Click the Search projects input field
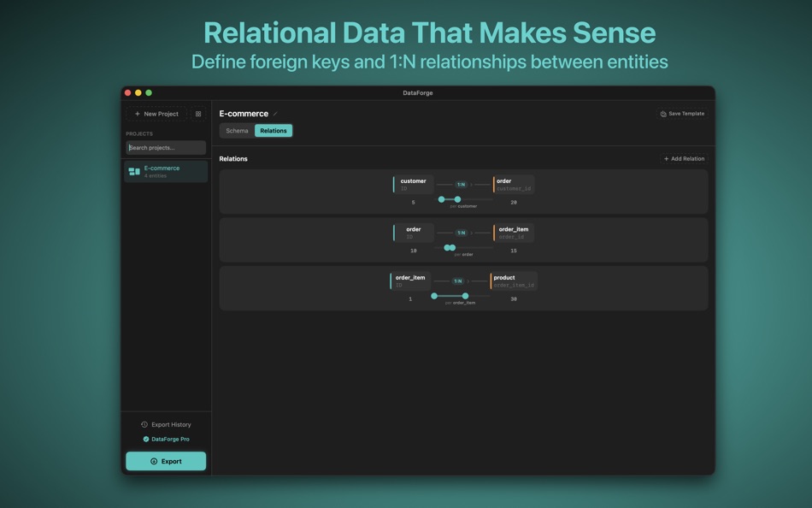Screen dimensions: 812x508 pos(167,147)
